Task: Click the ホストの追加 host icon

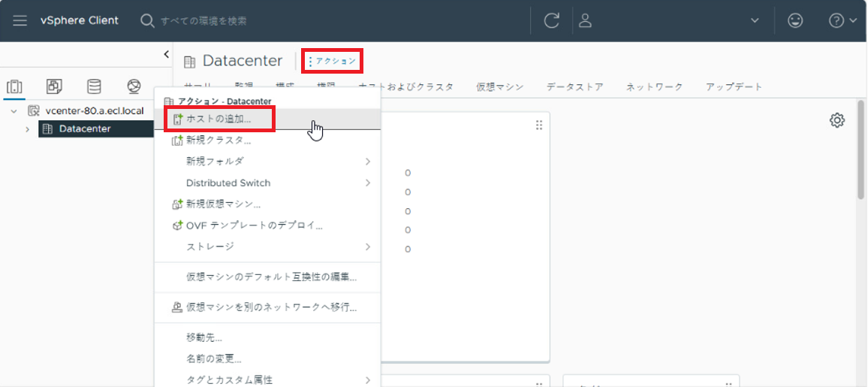Action: tap(178, 119)
